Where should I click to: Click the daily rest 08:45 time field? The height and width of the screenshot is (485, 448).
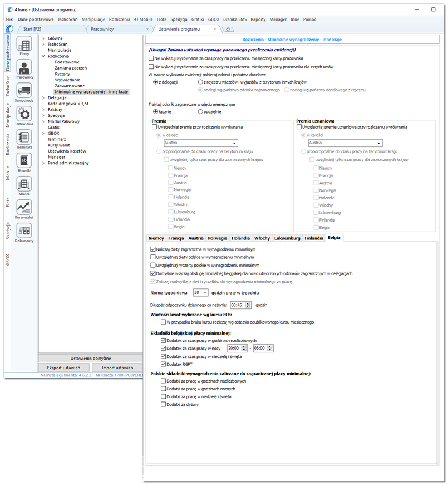pyautogui.click(x=241, y=305)
